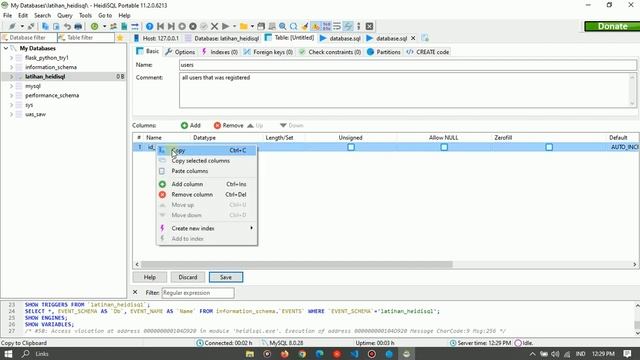Image resolution: width=640 pixels, height=360 pixels.
Task: Open Windows Start menu
Action: click(x=8, y=354)
